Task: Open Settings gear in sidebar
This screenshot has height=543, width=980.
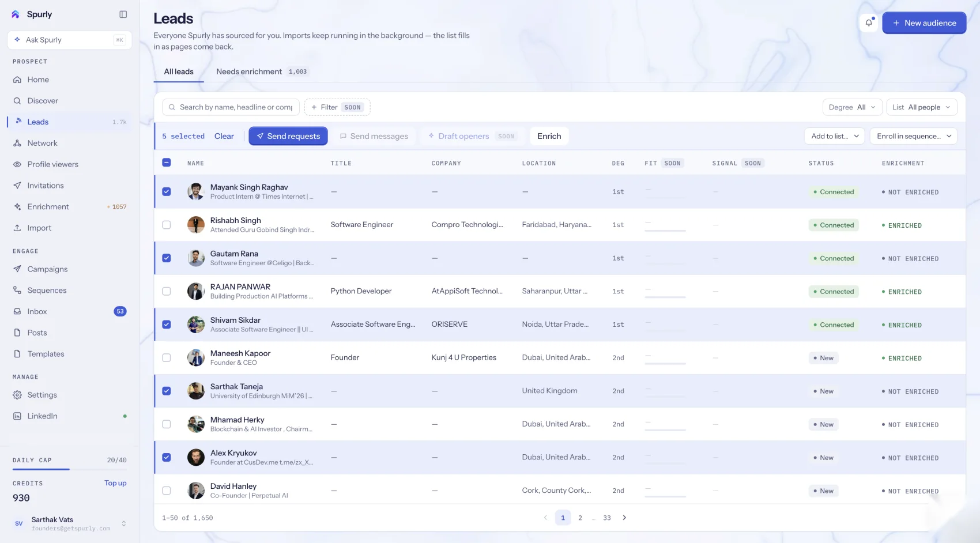Action: pyautogui.click(x=17, y=395)
